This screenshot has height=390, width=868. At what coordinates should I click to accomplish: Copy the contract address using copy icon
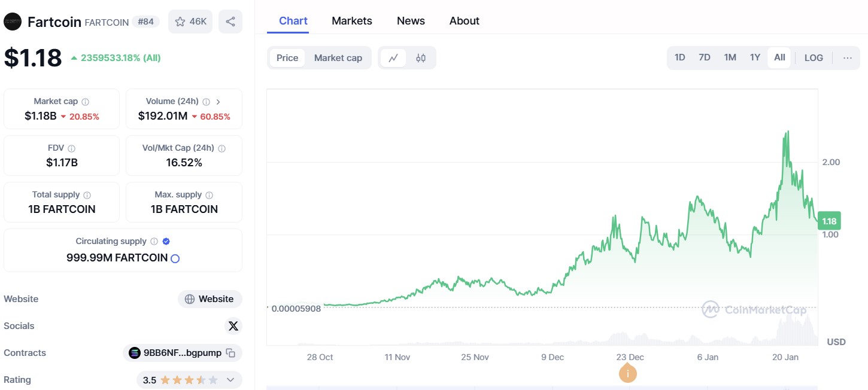[231, 353]
